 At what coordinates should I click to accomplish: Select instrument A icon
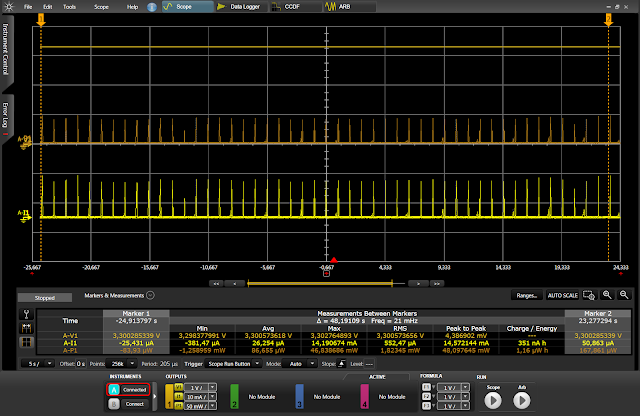114,389
